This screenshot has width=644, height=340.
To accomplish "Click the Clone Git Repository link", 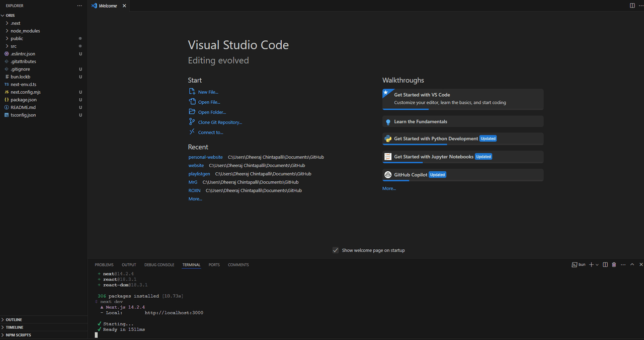I will coord(220,122).
